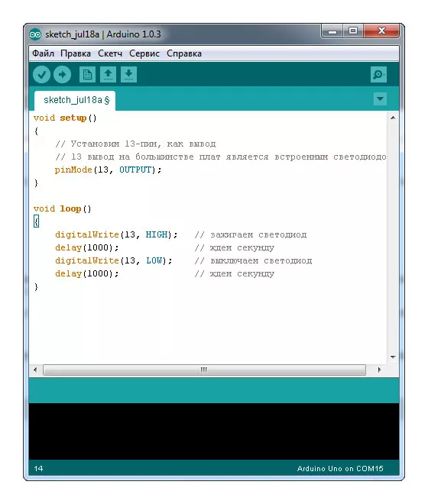
Task: Click comment '// зажигаем светодиод'
Action: (251, 235)
